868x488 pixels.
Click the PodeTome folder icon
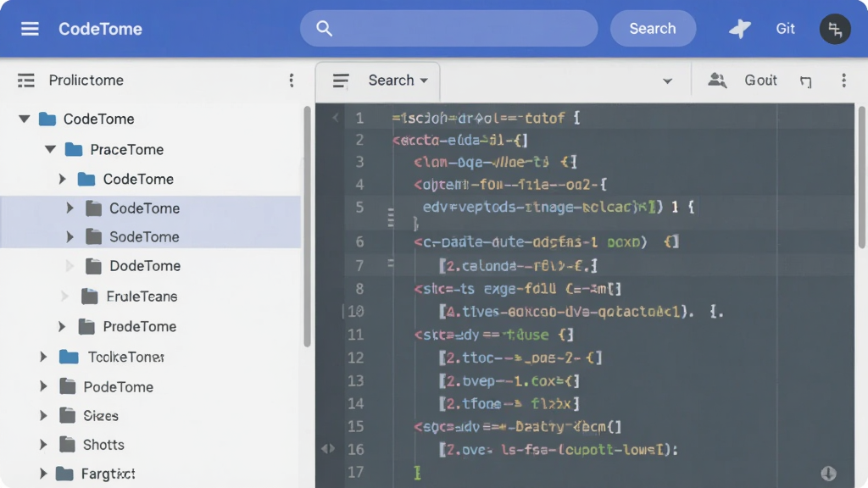click(68, 386)
